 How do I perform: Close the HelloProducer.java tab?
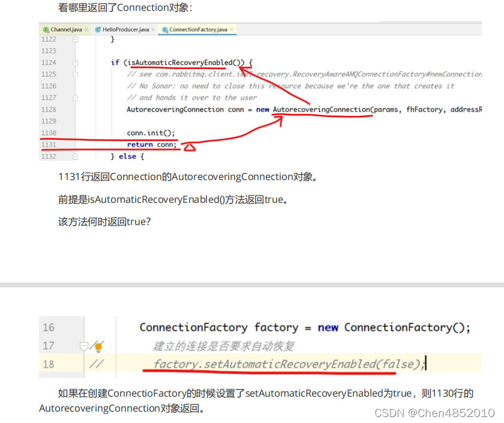coord(153,29)
